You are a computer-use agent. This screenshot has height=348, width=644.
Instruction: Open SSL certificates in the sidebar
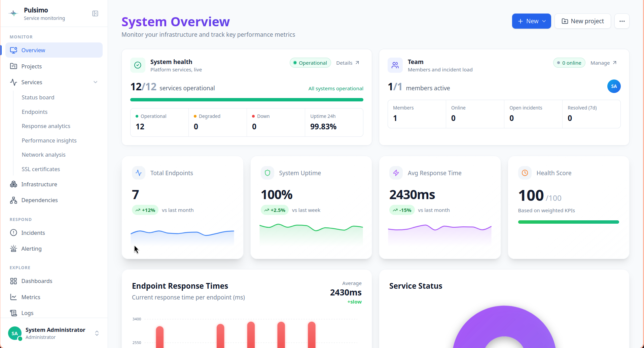[x=41, y=169]
